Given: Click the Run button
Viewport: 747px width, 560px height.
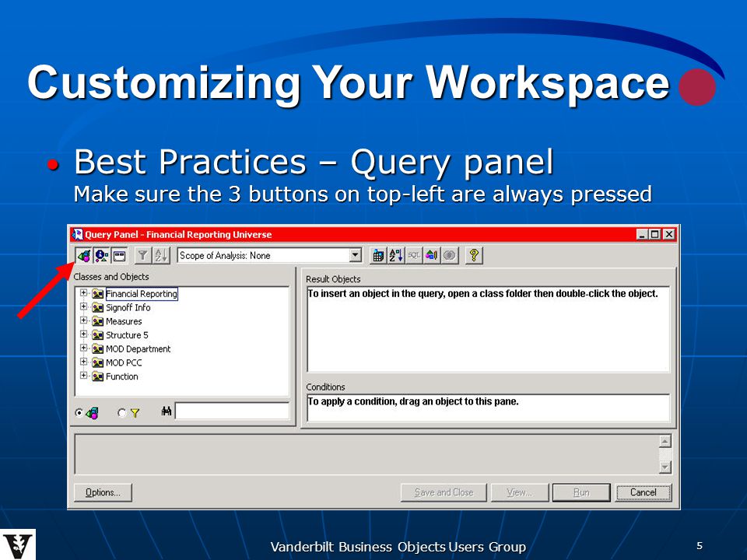Looking at the screenshot, I should [x=581, y=492].
